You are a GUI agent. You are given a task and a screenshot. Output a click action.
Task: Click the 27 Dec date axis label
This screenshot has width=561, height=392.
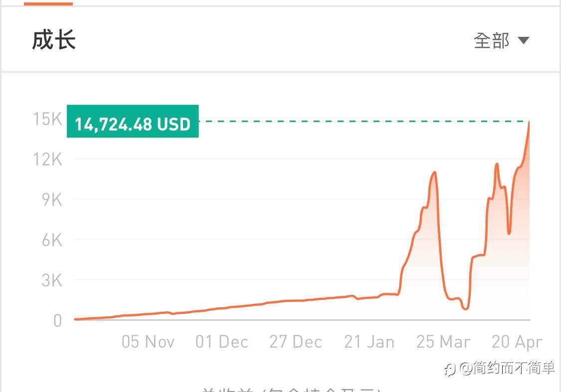coord(296,342)
